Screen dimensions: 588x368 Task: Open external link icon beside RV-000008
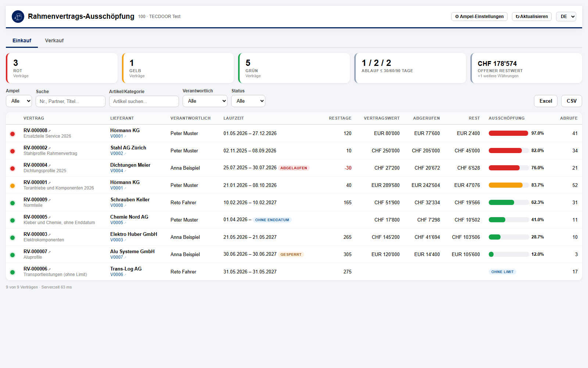click(50, 131)
